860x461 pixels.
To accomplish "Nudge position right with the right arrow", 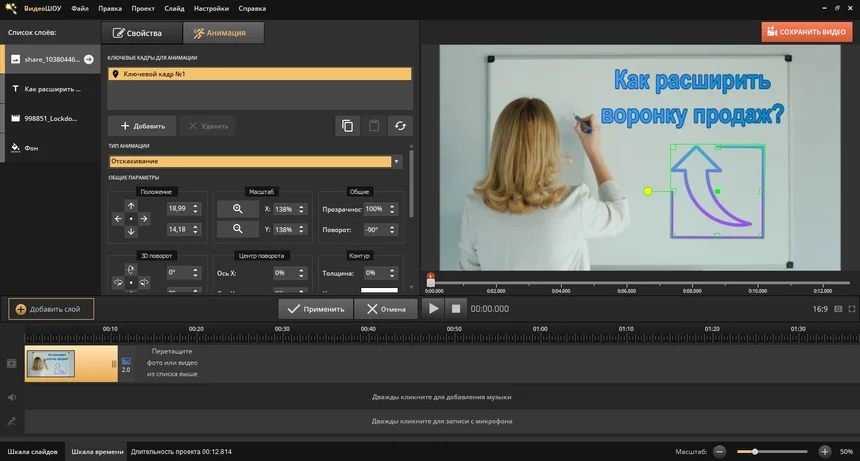I will 144,219.
